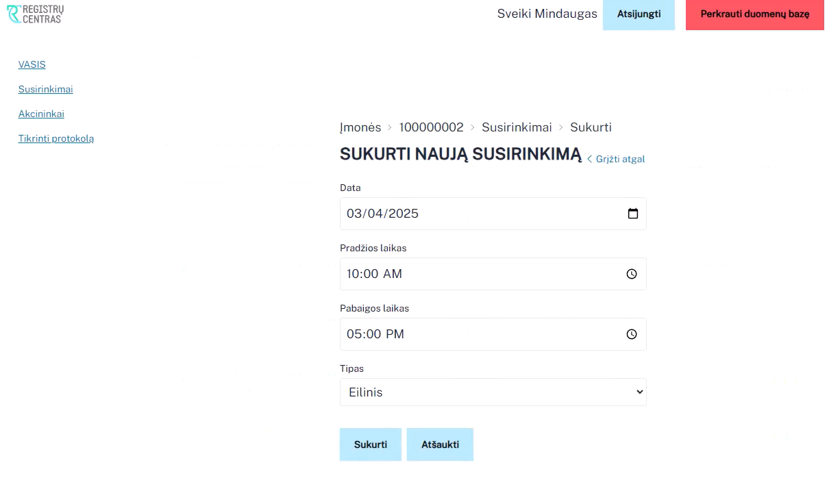Log out using Atsijungti button
Screen dimensions: 827x504
[639, 14]
